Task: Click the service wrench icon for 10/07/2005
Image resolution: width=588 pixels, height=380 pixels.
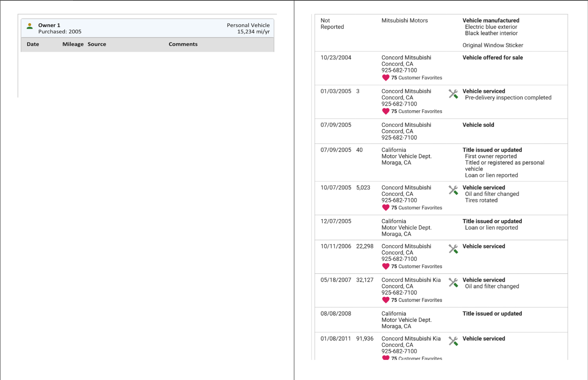Action: tap(453, 190)
